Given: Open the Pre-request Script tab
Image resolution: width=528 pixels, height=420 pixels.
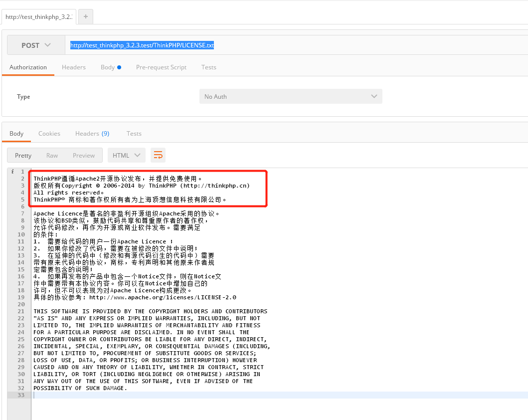Looking at the screenshot, I should point(162,67).
